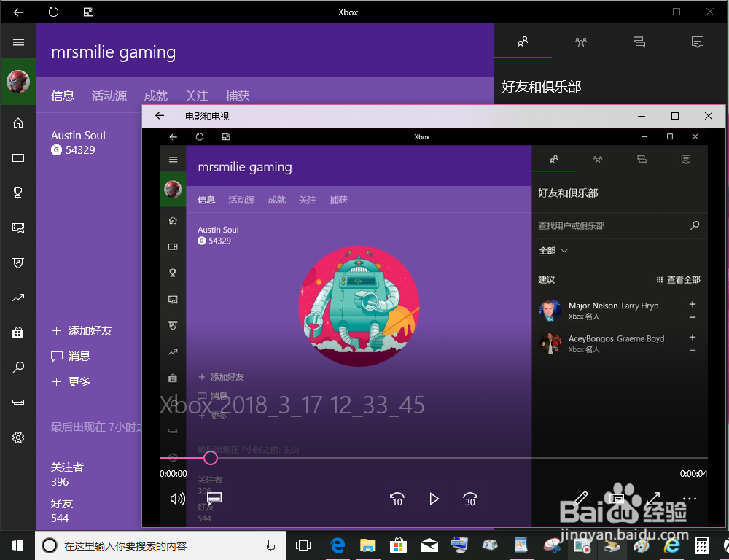Viewport: 729px width, 560px height.
Task: Switch to the 捕获 tab
Action: click(x=238, y=95)
